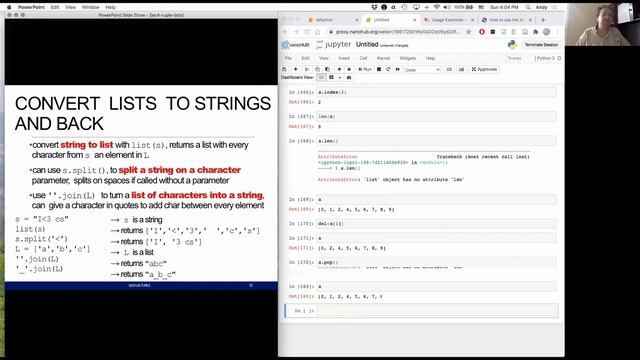Screen dimensions: 640x360
Task: Click the nanoHUB logo
Action: coord(295,45)
